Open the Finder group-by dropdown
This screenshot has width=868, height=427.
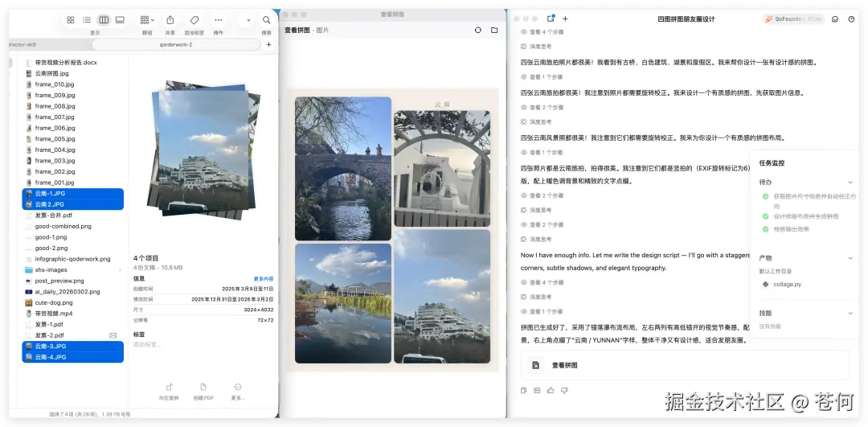pyautogui.click(x=147, y=20)
